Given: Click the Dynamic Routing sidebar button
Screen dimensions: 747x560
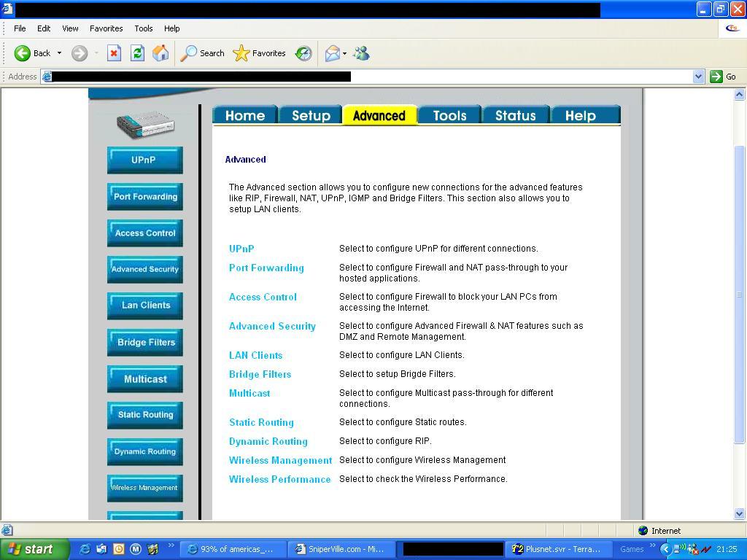Looking at the screenshot, I should point(145,451).
